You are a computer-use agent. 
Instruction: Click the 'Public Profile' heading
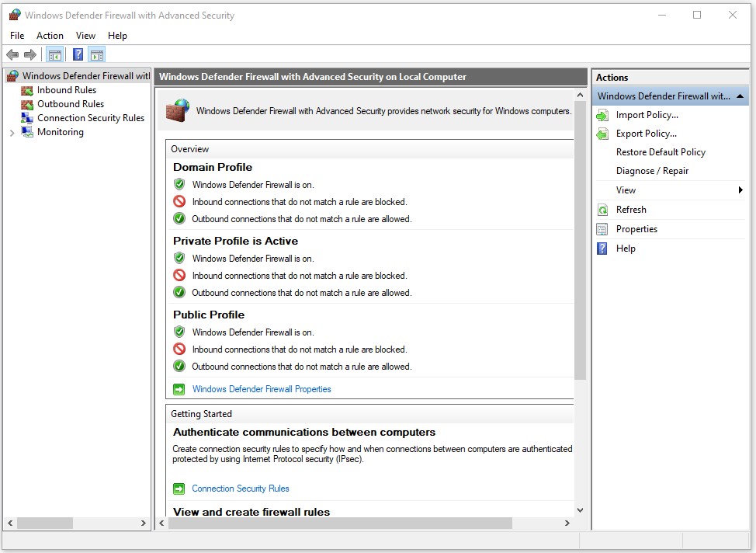tap(209, 315)
